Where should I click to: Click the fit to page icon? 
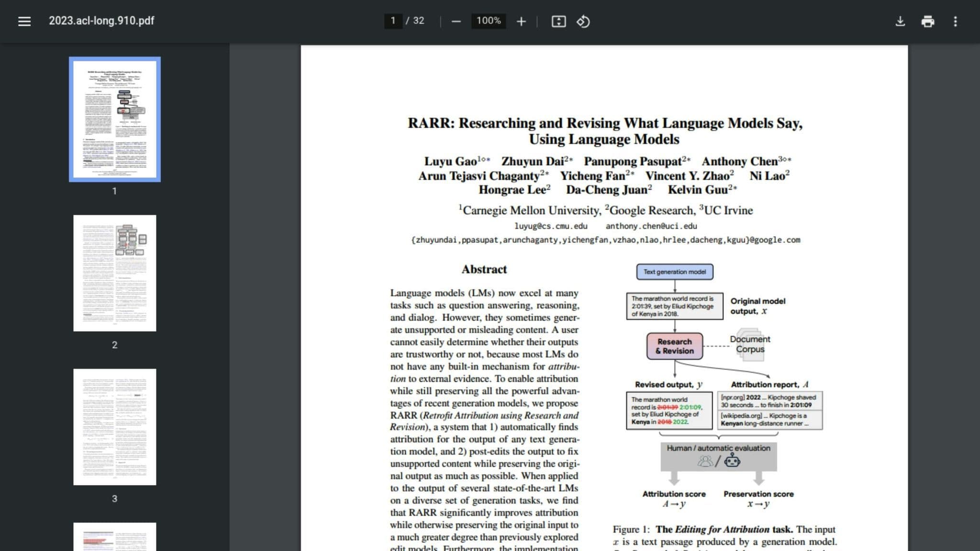point(558,21)
